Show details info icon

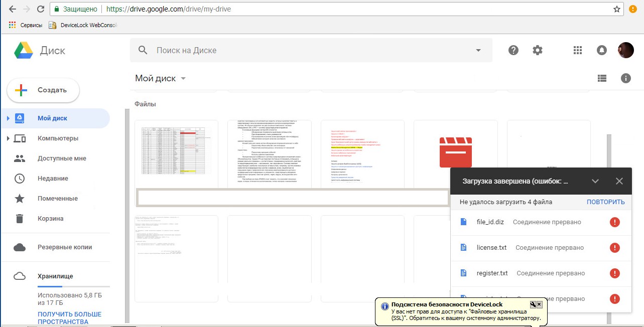click(625, 78)
